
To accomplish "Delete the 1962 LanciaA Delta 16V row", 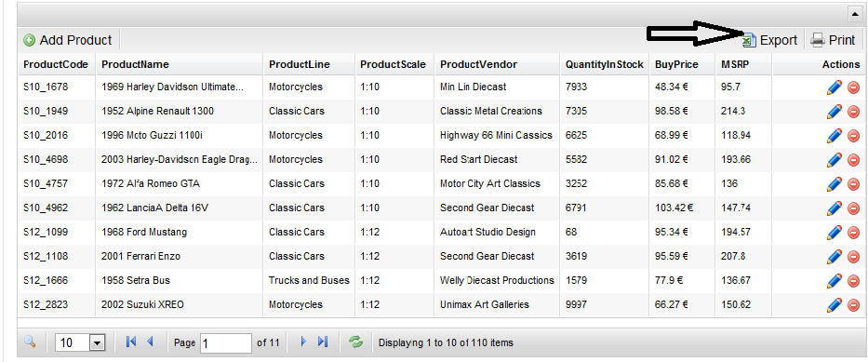I will point(853,208).
